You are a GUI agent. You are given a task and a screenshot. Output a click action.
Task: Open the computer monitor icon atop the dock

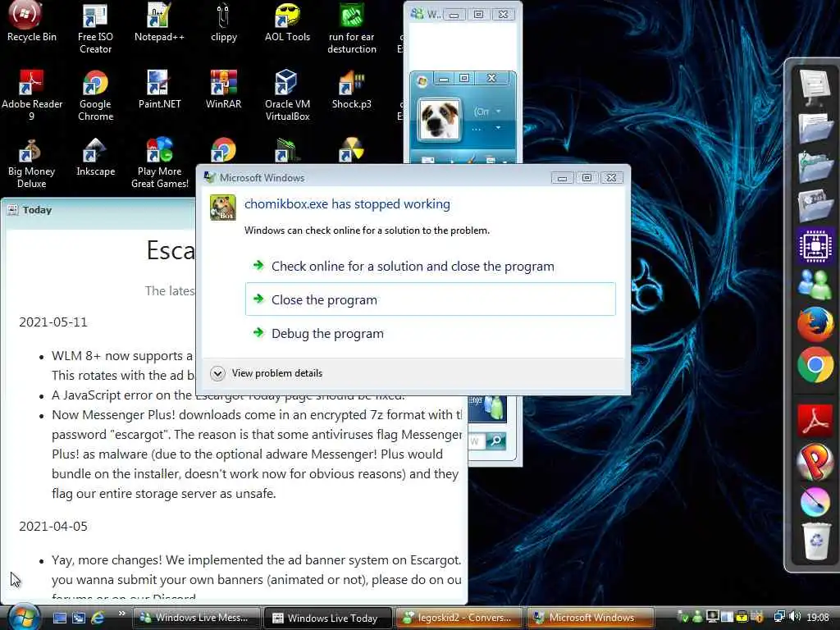(x=815, y=87)
